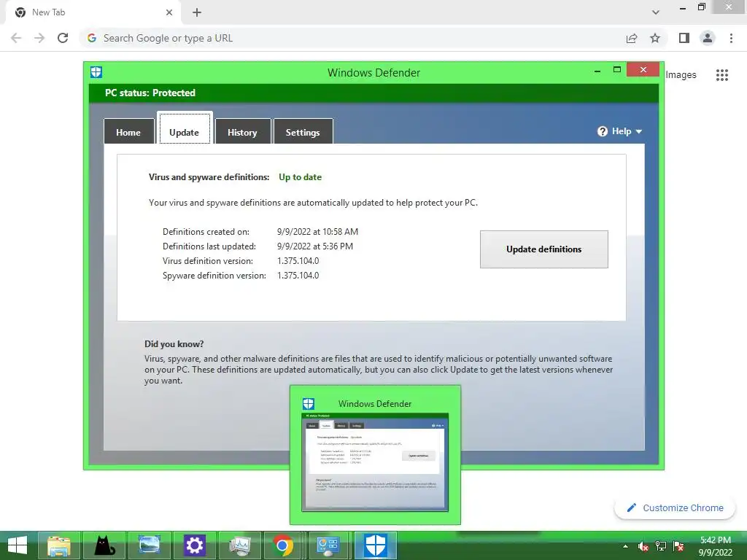
Task: Click '9/9/2022 at 5:36 PM' value
Action: tap(315, 246)
